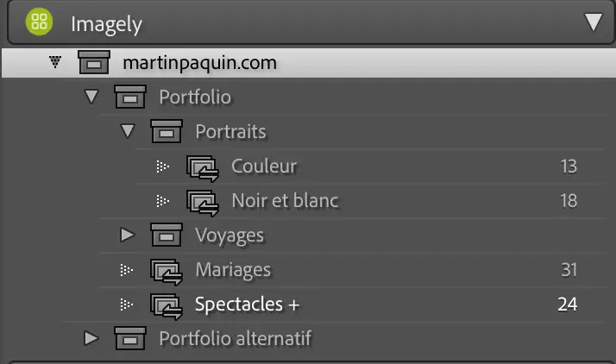Click the Voyages folder box icon
This screenshot has height=364, width=616.
167,235
